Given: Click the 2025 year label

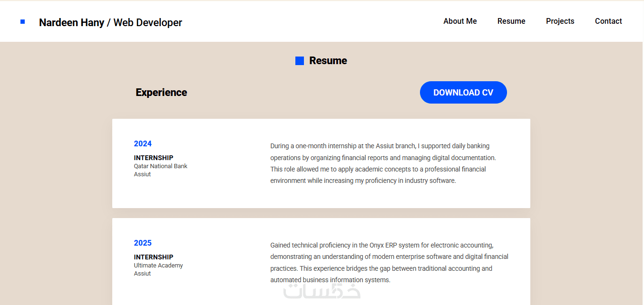Looking at the screenshot, I should (143, 243).
